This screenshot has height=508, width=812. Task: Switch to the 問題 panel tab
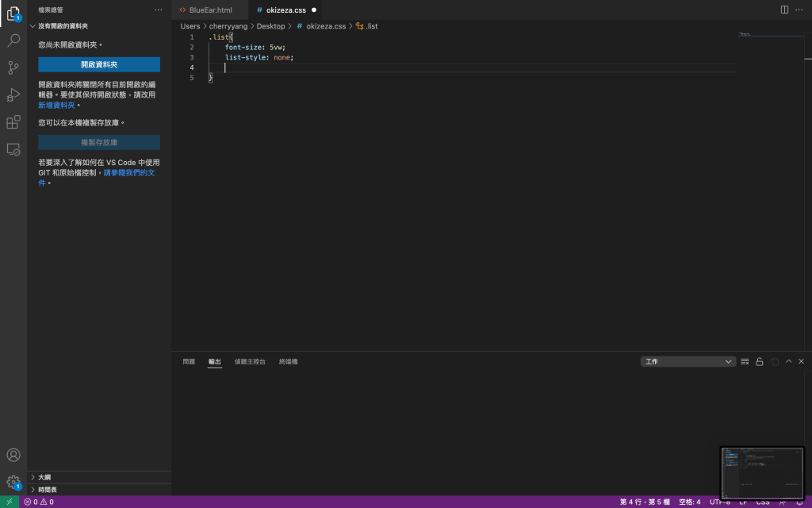[189, 361]
